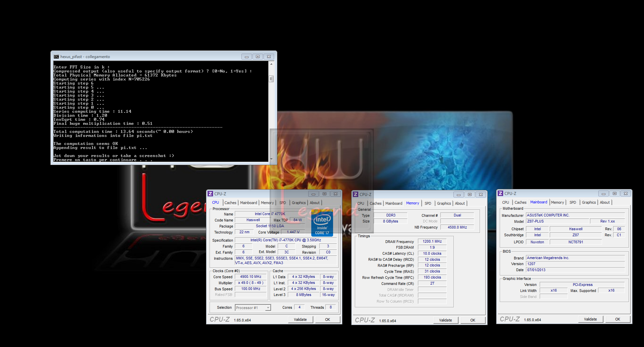
Task: Click the FSB:DRAM 1:9 ratio value
Action: pyautogui.click(x=432, y=248)
